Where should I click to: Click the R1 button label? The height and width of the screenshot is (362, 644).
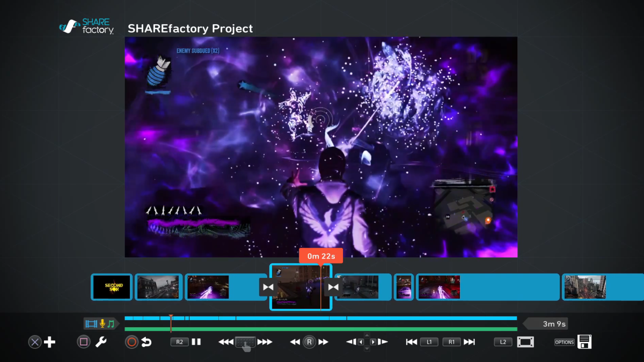(451, 342)
